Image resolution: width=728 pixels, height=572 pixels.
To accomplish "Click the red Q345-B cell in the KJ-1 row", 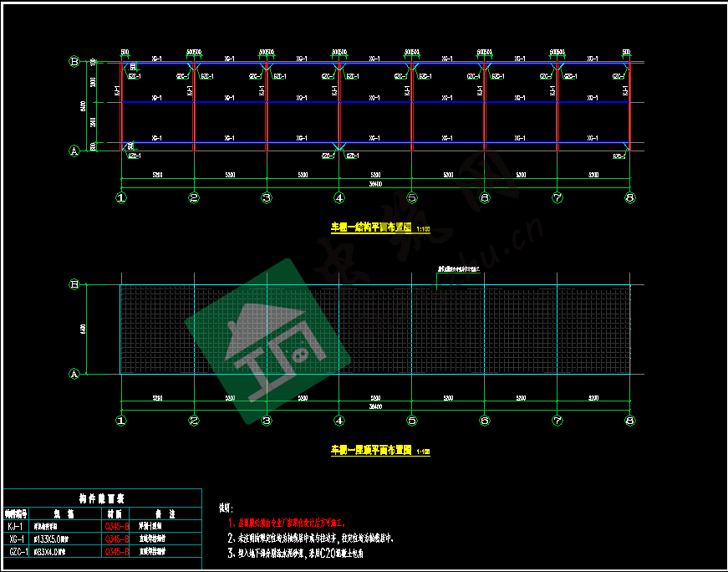I will 116,527.
